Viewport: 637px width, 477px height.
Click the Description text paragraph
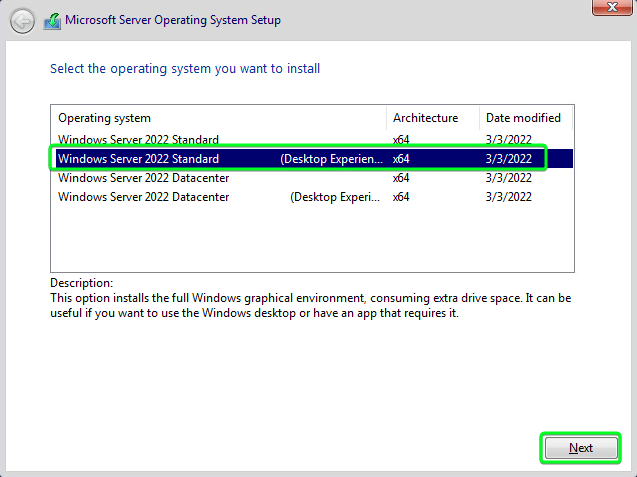click(311, 306)
